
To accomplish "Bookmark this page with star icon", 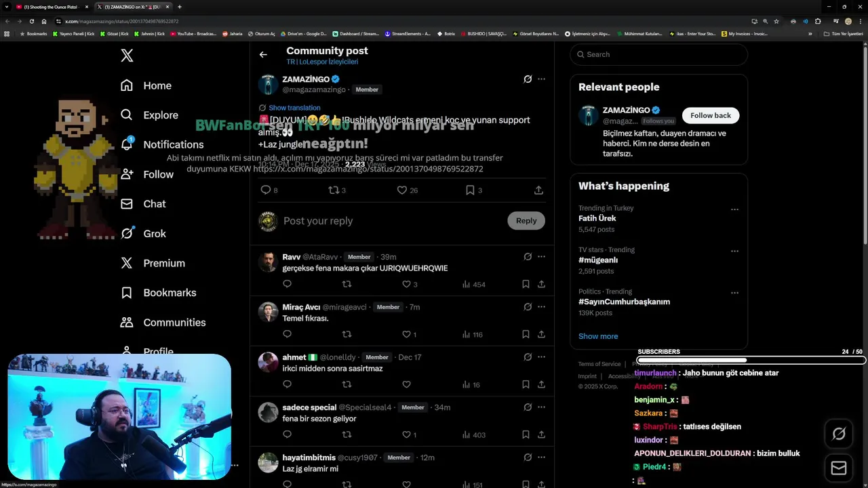I will pyautogui.click(x=776, y=21).
